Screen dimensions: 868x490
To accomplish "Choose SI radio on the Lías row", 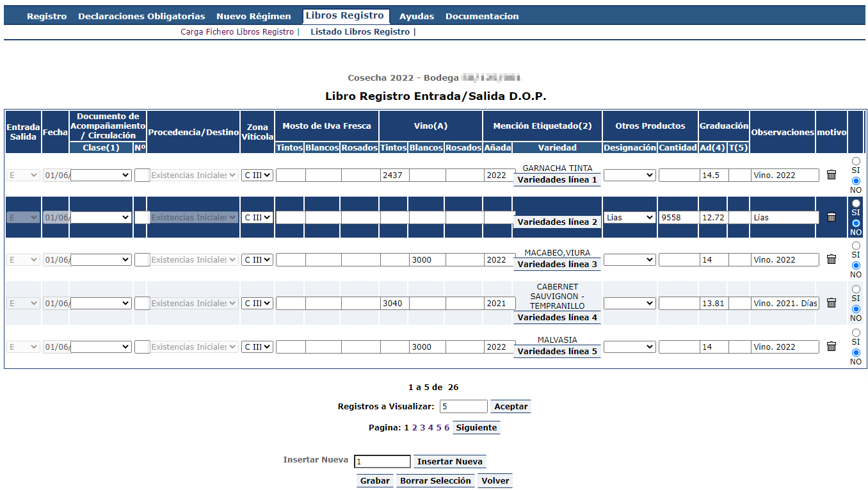I will pyautogui.click(x=856, y=203).
